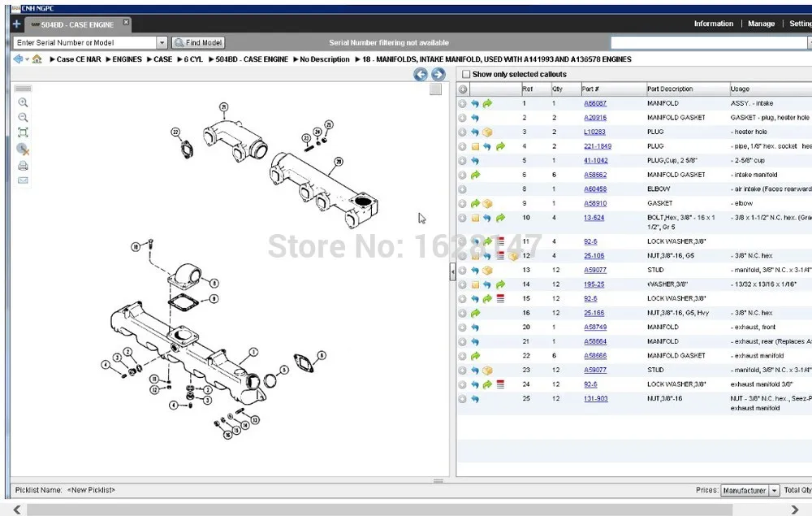Enable Show only selected callouts checkbox
This screenshot has height=516, width=812.
(x=466, y=74)
